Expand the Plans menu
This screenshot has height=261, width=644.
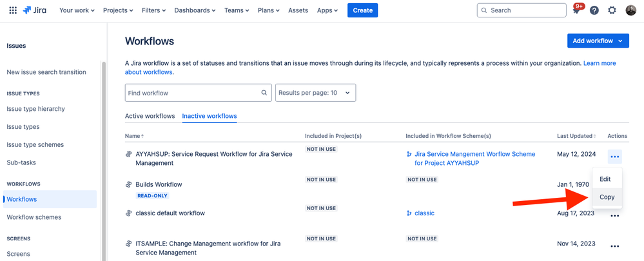[269, 10]
